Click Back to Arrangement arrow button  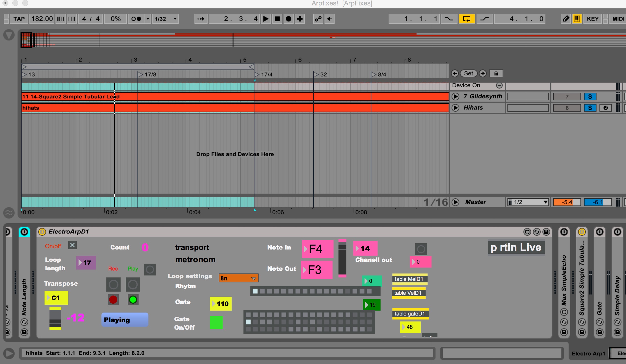coord(329,19)
